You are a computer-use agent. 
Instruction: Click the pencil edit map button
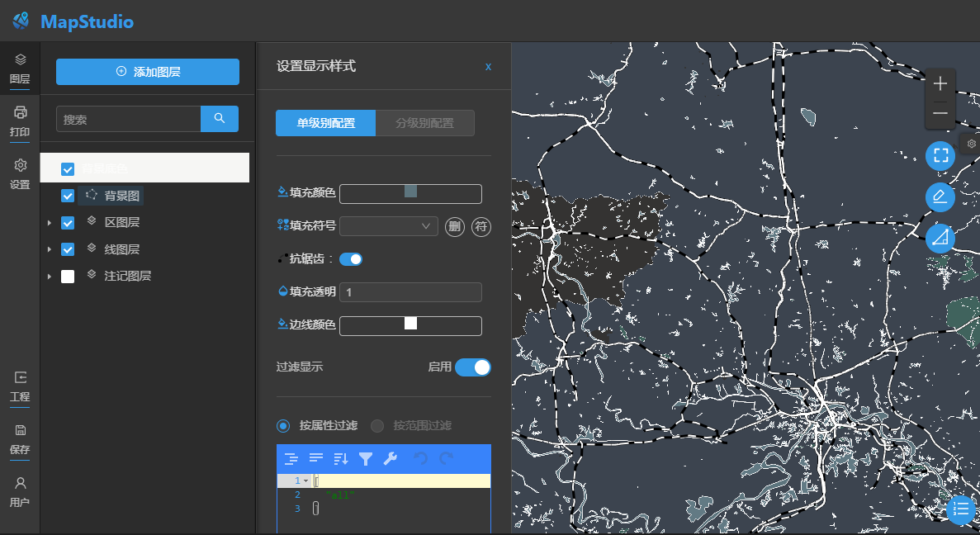coord(940,197)
